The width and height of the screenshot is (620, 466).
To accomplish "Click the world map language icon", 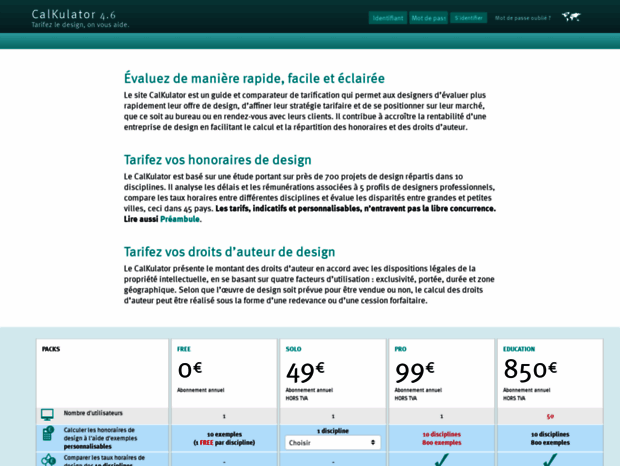I will (571, 17).
